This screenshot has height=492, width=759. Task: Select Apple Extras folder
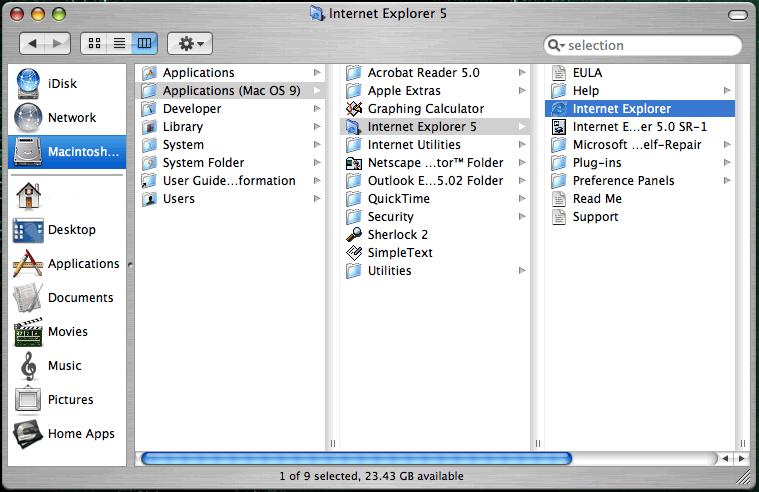pyautogui.click(x=435, y=91)
